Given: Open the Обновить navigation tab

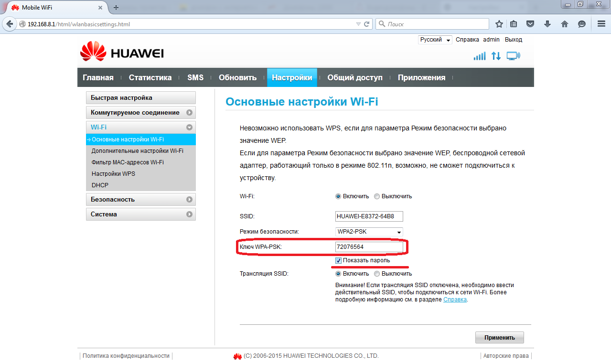Looking at the screenshot, I should pyautogui.click(x=237, y=77).
